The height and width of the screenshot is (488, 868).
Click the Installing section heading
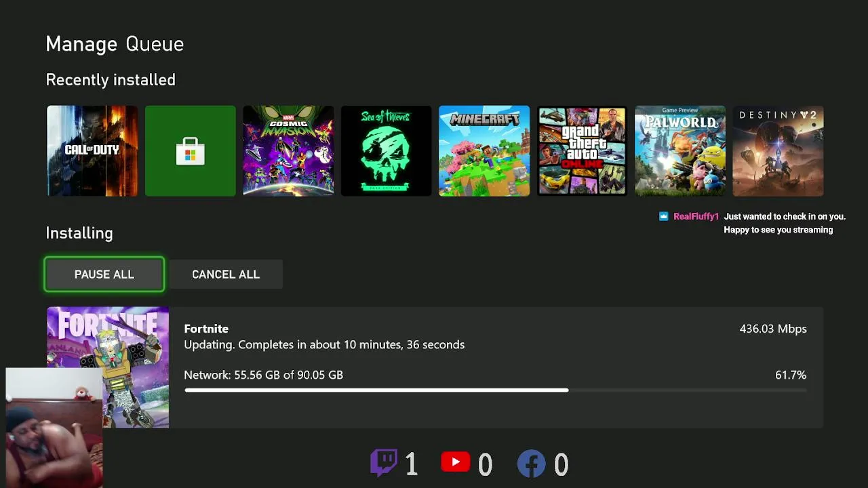[79, 233]
